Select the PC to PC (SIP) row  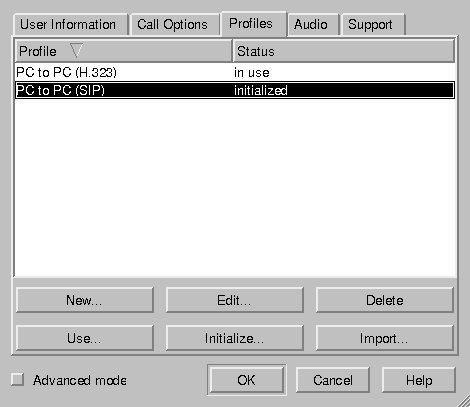[x=235, y=90]
